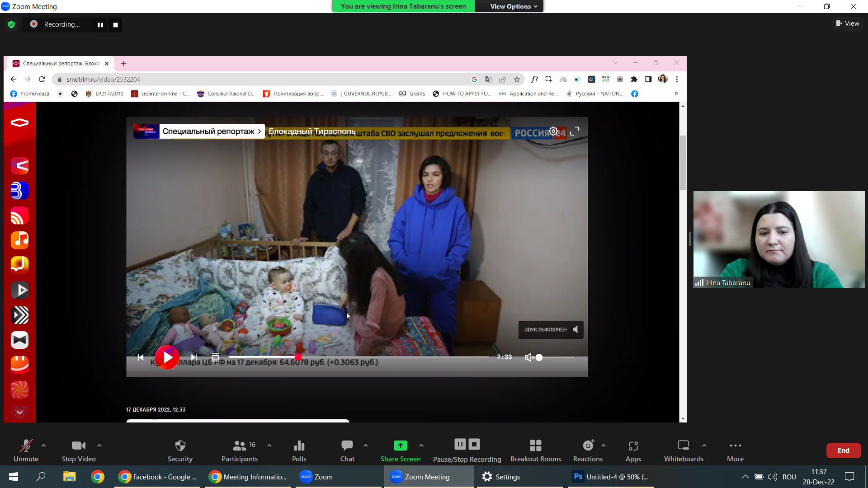Click the green encryption shield icon
This screenshot has height=488, width=868.
11,24
